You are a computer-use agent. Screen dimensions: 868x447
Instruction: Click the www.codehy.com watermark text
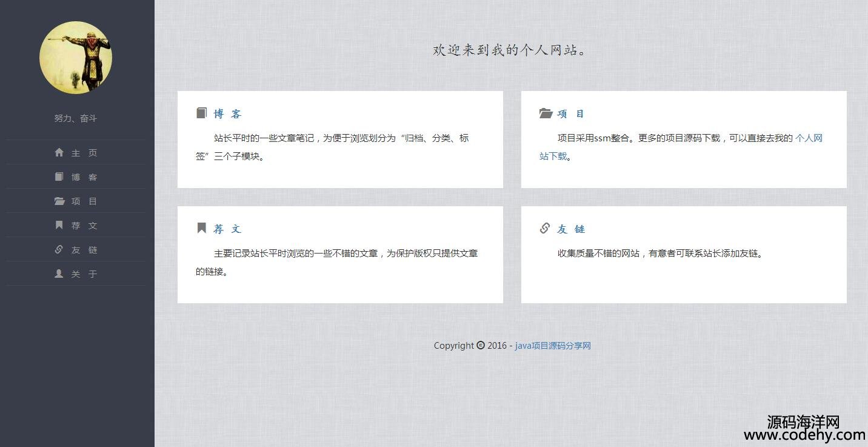804,435
